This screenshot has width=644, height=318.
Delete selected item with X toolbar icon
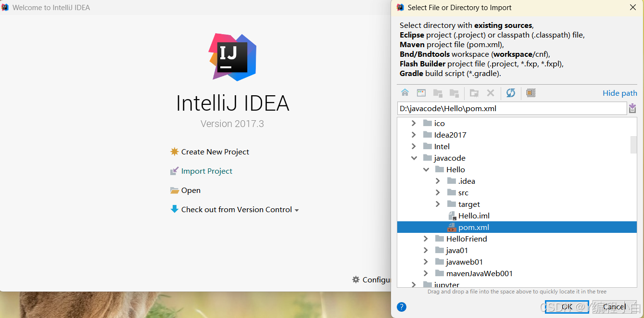[491, 93]
